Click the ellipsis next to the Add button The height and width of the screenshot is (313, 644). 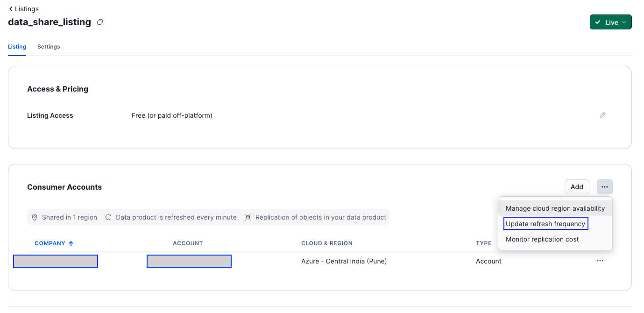tap(604, 186)
